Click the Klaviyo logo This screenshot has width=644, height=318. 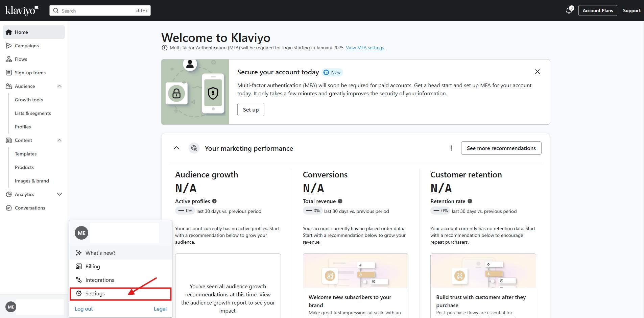coord(22,10)
